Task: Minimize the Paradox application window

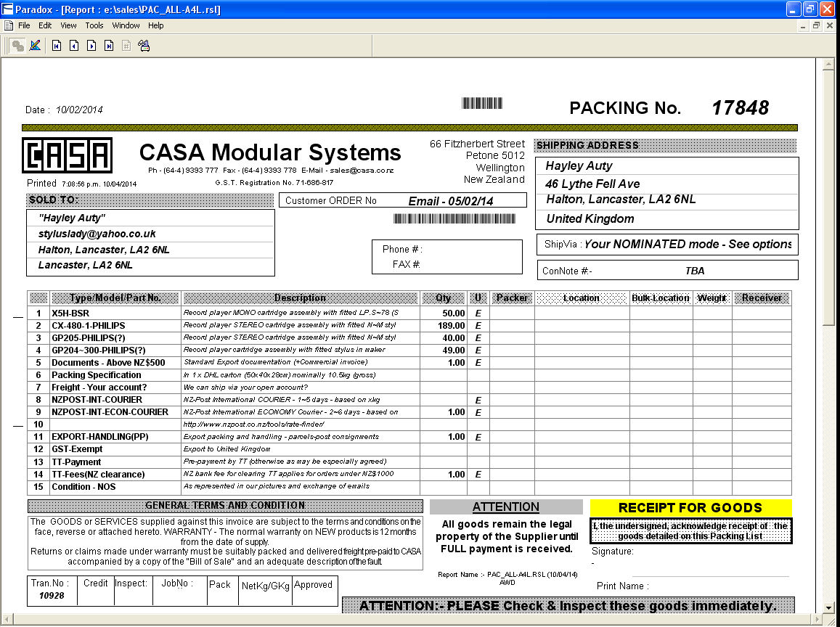Action: click(794, 9)
